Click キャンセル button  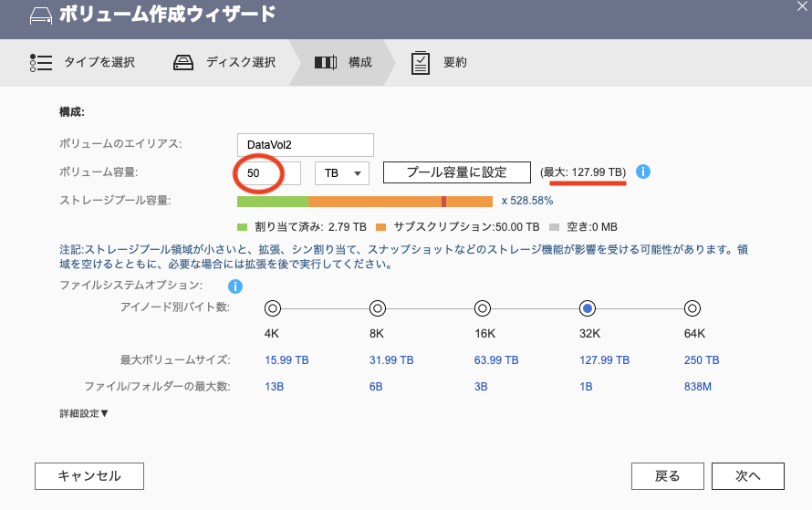click(x=89, y=476)
